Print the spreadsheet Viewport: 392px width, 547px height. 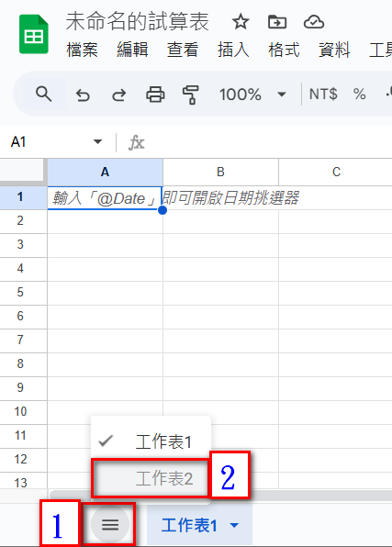pyautogui.click(x=155, y=95)
